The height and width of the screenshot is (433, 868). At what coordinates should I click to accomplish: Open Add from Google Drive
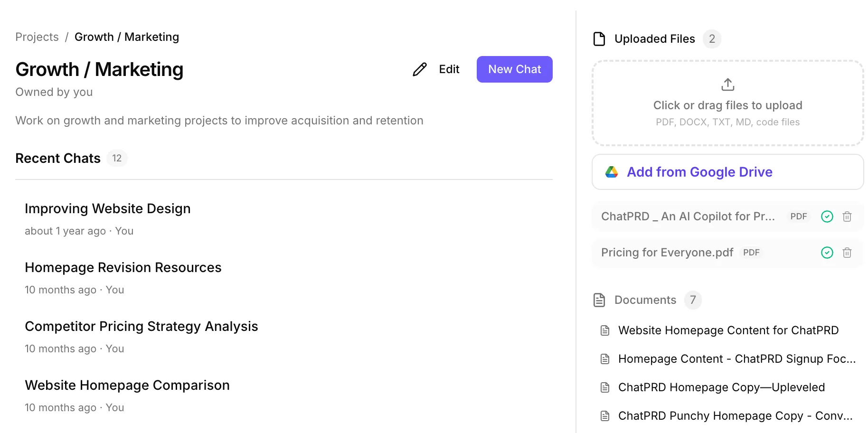pos(699,172)
